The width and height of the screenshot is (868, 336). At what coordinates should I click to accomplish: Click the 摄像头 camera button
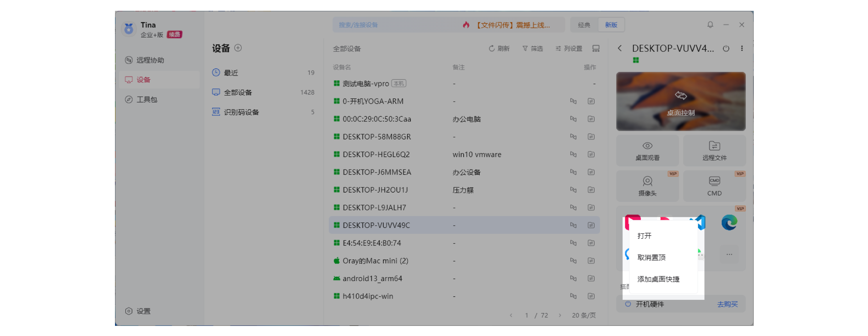(x=647, y=186)
